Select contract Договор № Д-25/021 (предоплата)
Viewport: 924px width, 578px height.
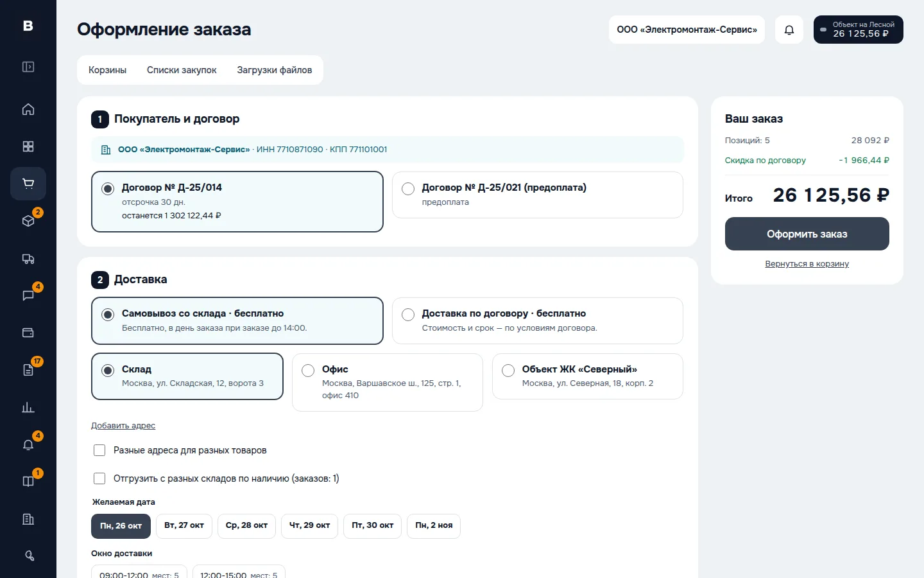538,195
